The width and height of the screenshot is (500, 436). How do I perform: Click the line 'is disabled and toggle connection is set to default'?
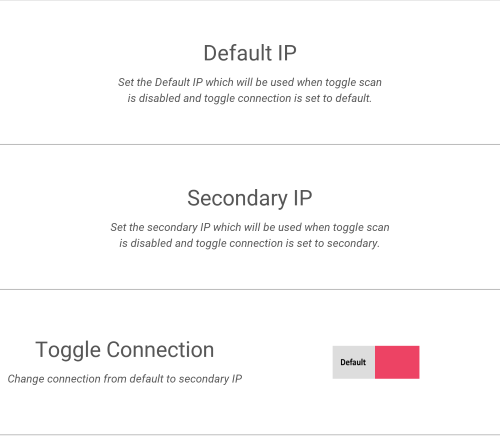[x=250, y=98]
